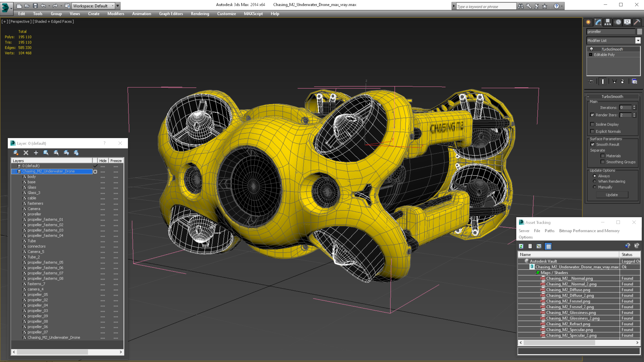Open the Modifier List dropdown
644x362 pixels.
click(638, 40)
